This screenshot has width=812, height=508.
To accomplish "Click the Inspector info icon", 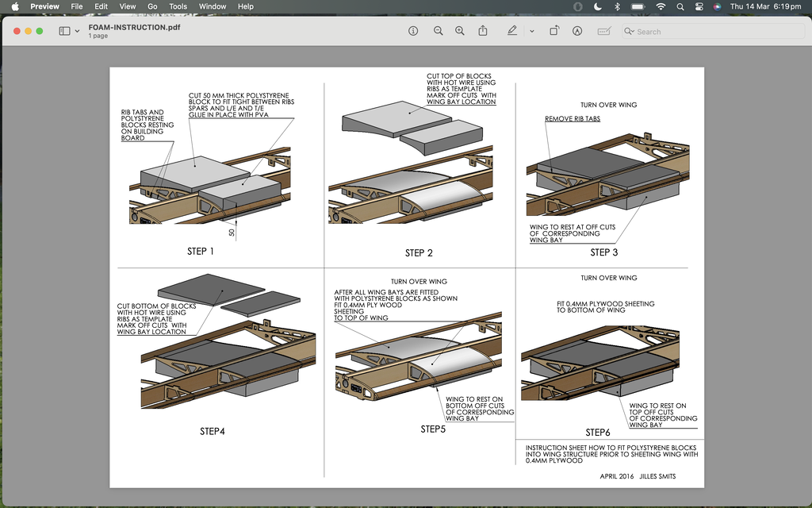I will click(413, 31).
